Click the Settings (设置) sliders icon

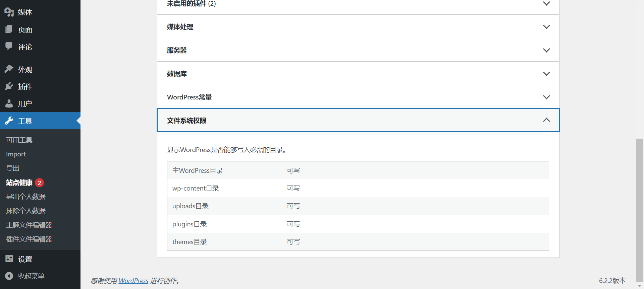click(9, 259)
